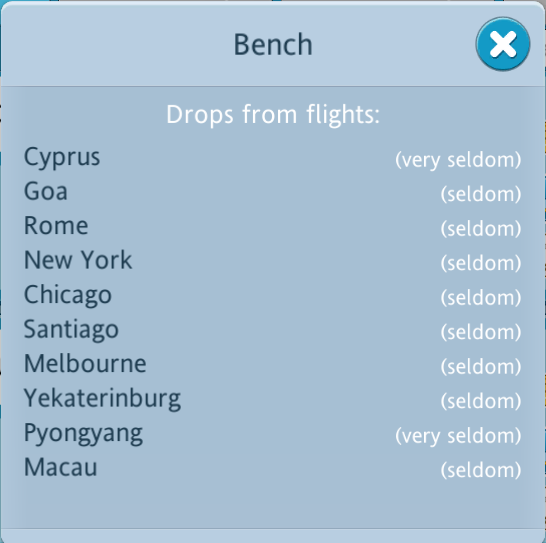The height and width of the screenshot is (543, 546).
Task: Choose Rome from the drops list
Action: (56, 226)
